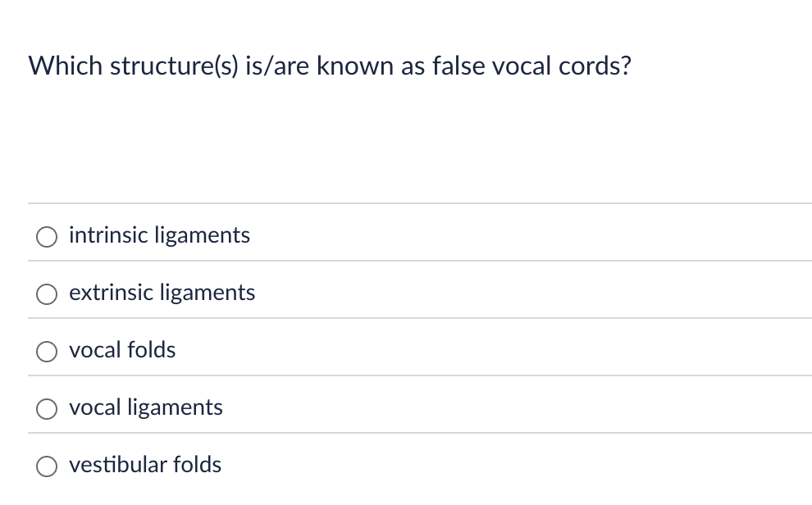The image size is (812, 505).
Task: Click the vocal folds answer text
Action: [122, 350]
